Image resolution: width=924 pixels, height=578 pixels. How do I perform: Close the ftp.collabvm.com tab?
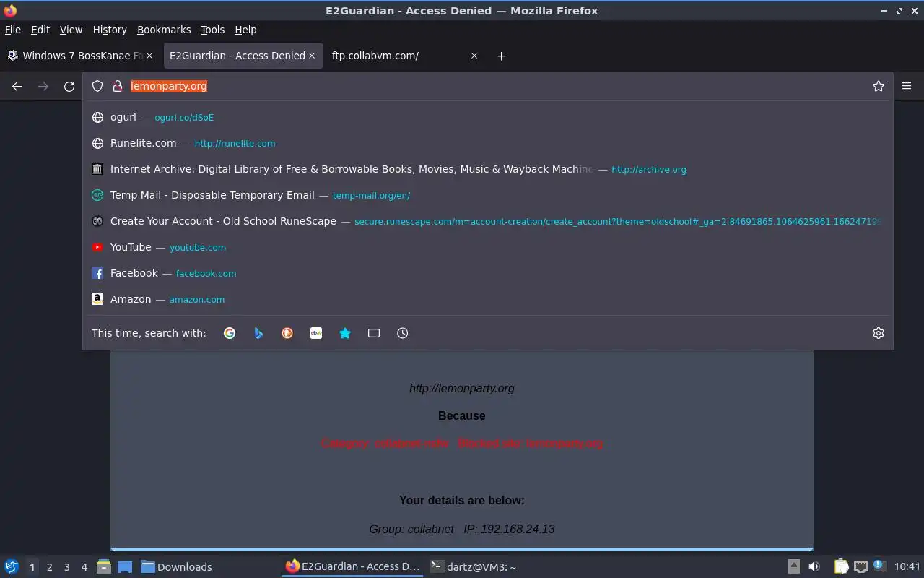(474, 56)
